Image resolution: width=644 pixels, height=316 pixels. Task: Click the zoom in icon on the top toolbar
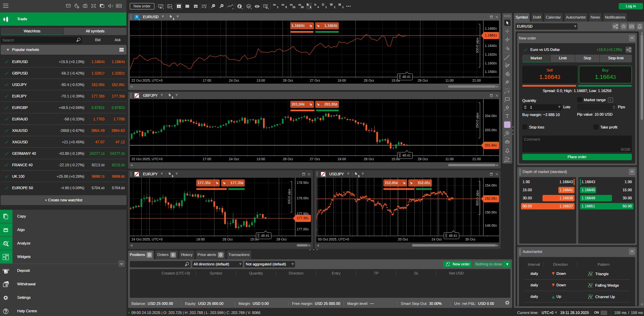pos(222,6)
